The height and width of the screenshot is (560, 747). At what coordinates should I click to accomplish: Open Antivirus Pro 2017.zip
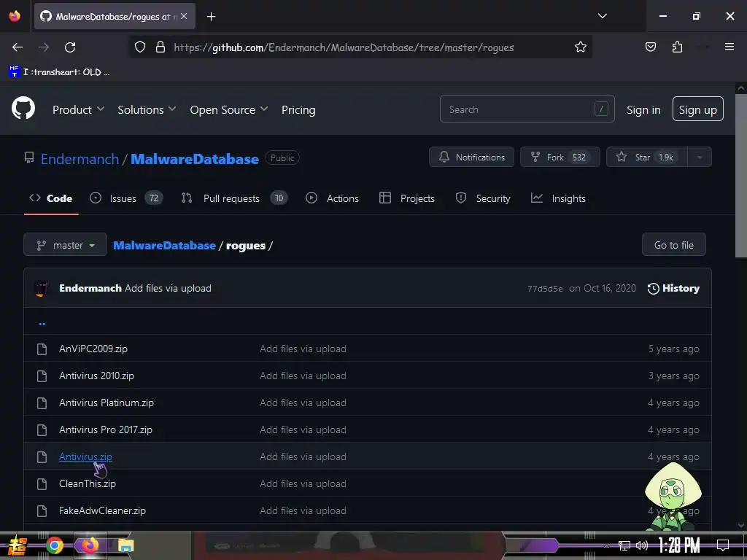(x=106, y=429)
